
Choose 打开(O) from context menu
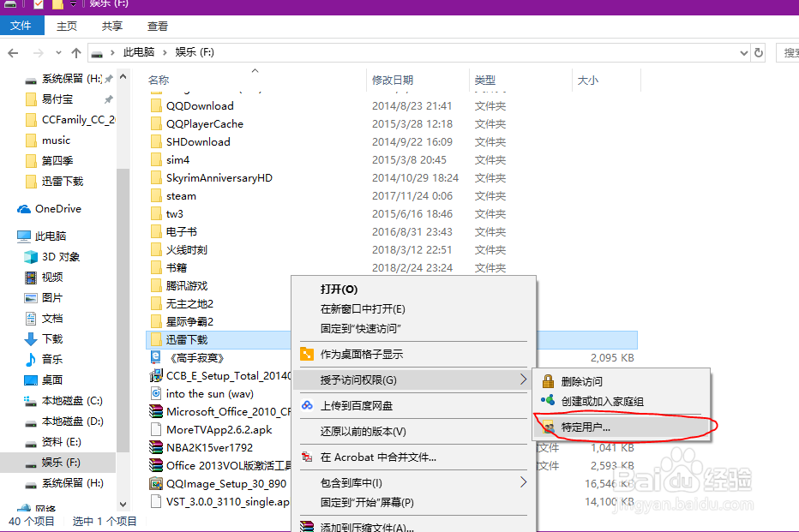click(x=339, y=290)
